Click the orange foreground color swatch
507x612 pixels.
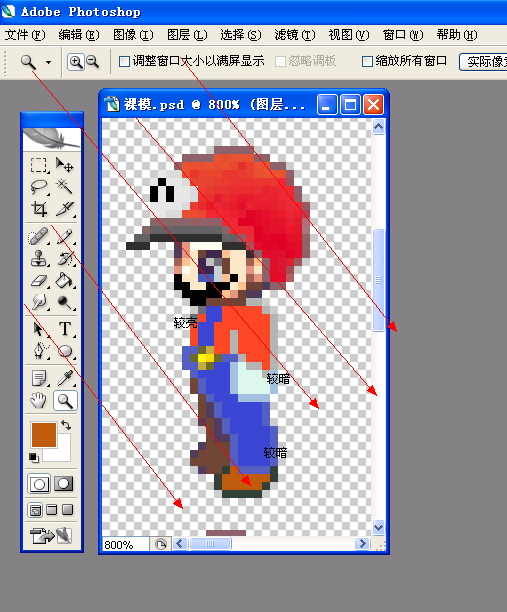[x=44, y=434]
